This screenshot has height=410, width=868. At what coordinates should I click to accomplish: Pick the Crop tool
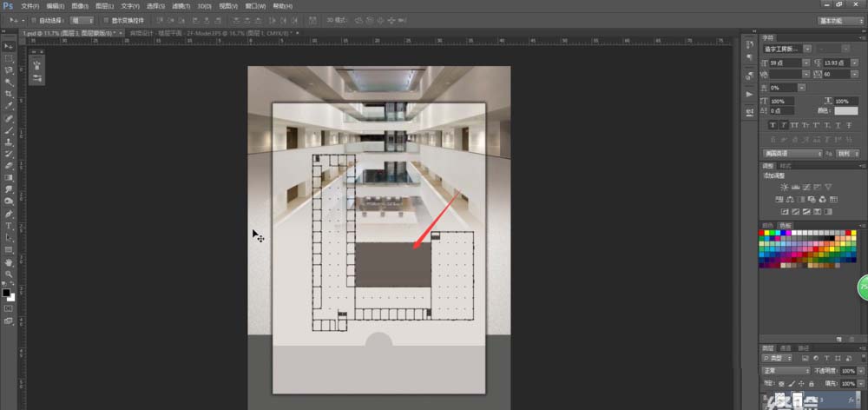pos(9,94)
